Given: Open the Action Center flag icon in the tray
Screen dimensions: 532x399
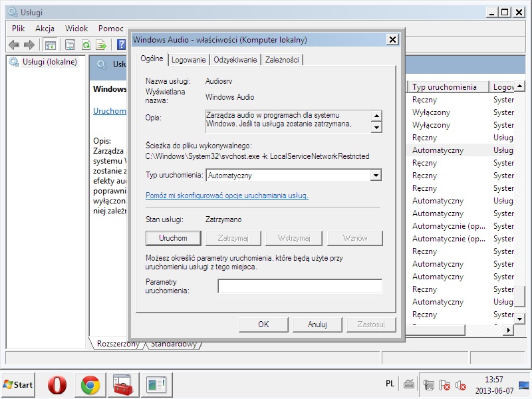Looking at the screenshot, I should click(x=444, y=385).
